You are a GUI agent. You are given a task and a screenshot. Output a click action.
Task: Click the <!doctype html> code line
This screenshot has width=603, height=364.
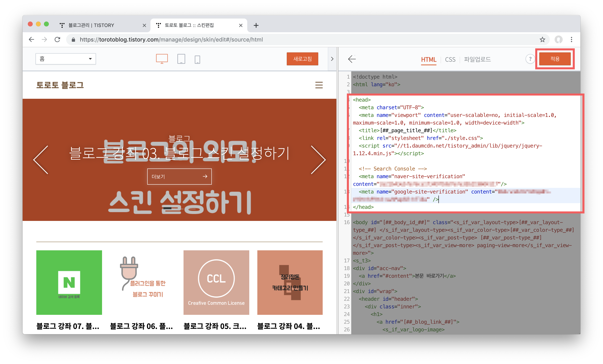pyautogui.click(x=375, y=77)
